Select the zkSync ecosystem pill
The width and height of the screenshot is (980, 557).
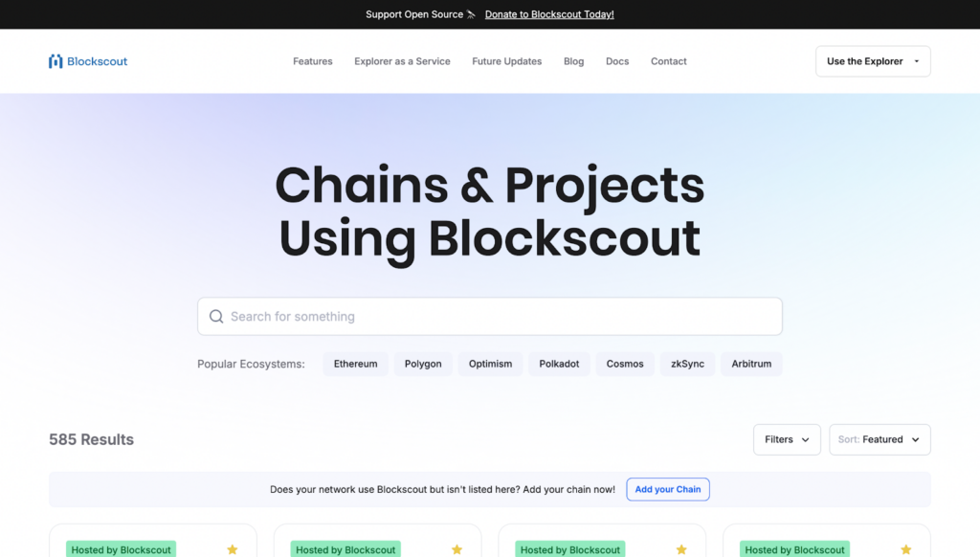(x=687, y=364)
